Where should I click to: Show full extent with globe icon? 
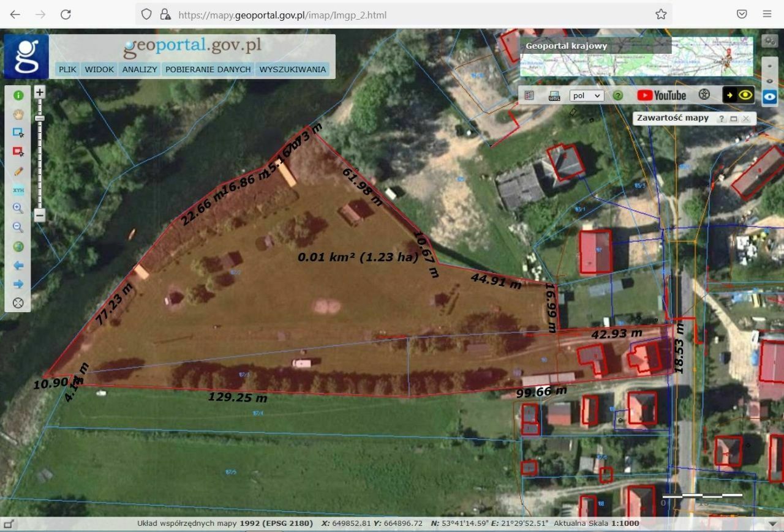click(x=18, y=246)
